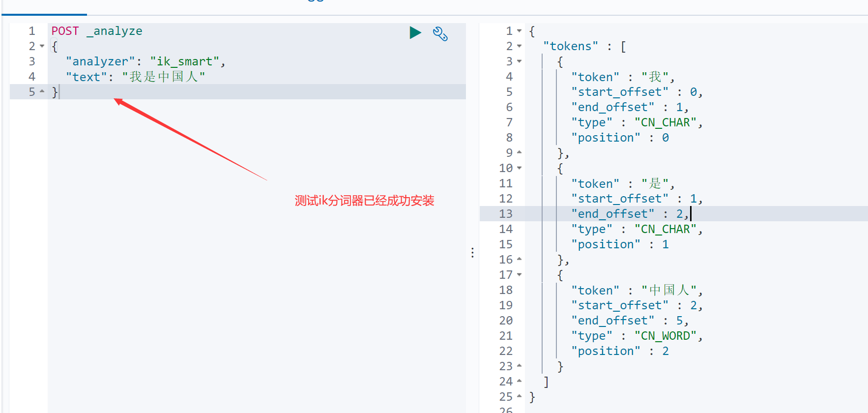The height and width of the screenshot is (413, 868).
Task: Click fold marker at response line 9
Action: point(519,152)
